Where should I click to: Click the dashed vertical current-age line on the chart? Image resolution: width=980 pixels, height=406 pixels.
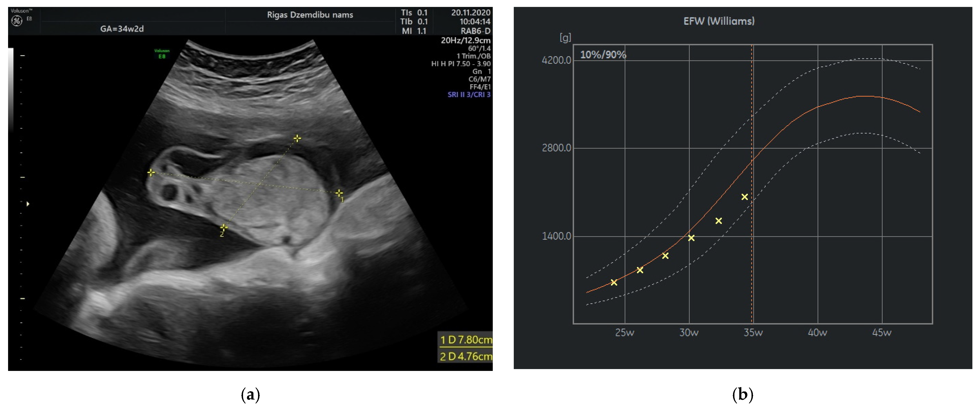(x=752, y=184)
